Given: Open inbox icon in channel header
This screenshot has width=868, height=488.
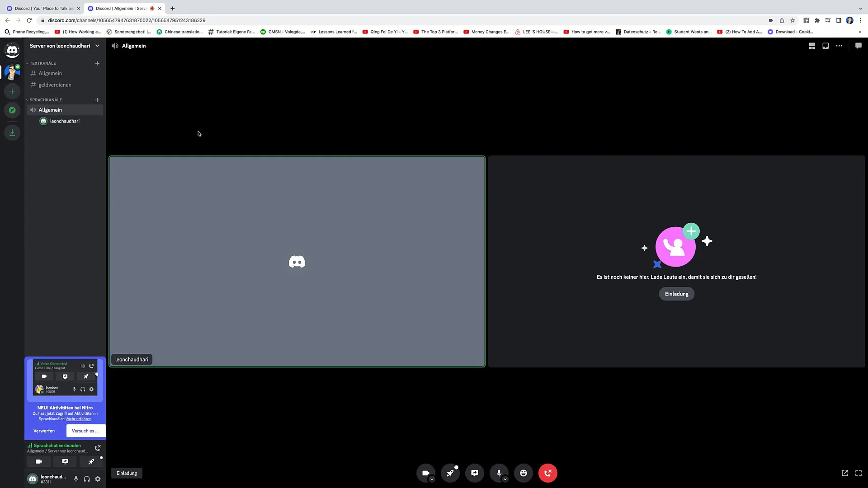Looking at the screenshot, I should click(x=826, y=46).
